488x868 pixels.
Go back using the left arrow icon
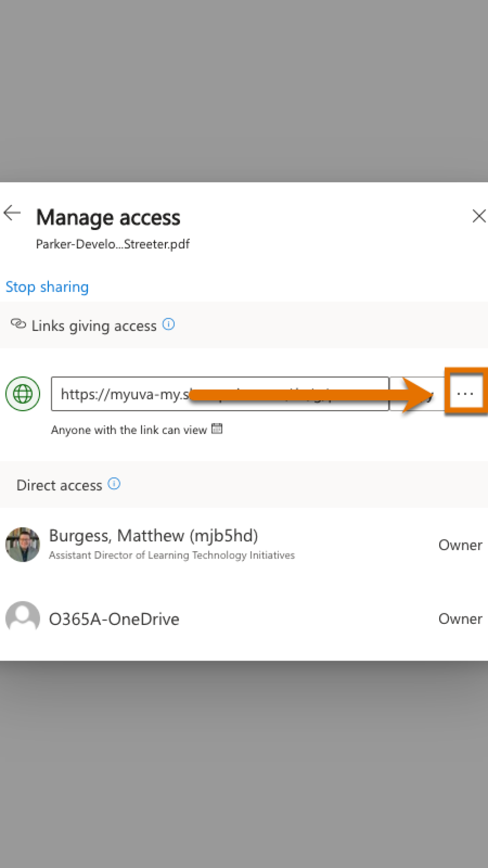12,213
